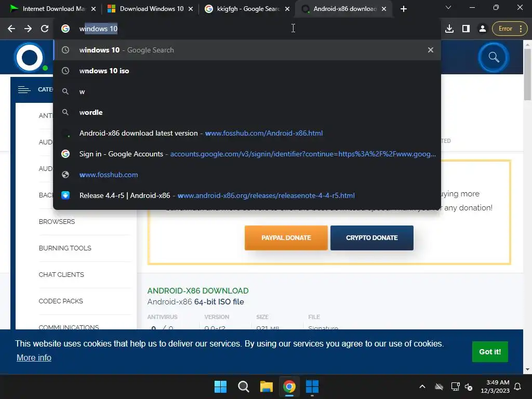This screenshot has height=399, width=532.
Task: Open the tab search dropdown chevron
Action: pyautogui.click(x=448, y=7)
